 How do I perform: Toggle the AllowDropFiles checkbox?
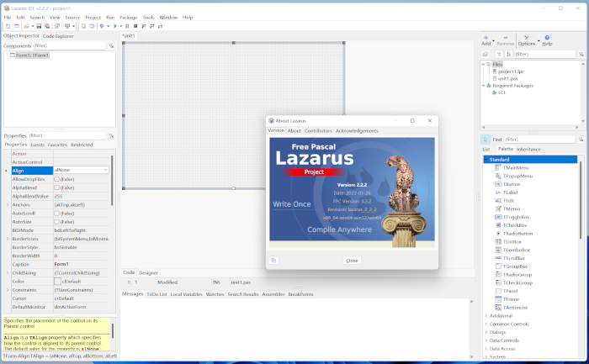click(57, 179)
